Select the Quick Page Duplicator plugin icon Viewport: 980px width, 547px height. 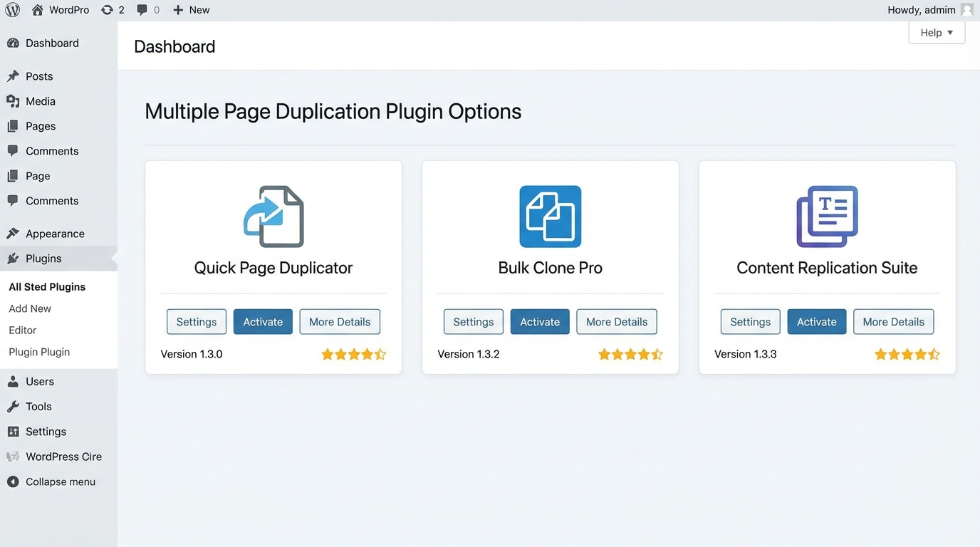click(x=273, y=217)
